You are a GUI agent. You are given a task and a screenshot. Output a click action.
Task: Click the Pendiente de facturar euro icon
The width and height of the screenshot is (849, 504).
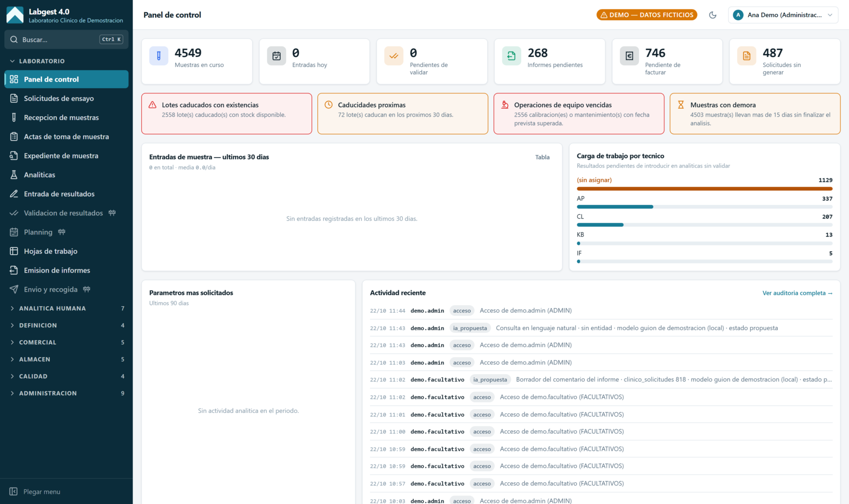coord(629,56)
